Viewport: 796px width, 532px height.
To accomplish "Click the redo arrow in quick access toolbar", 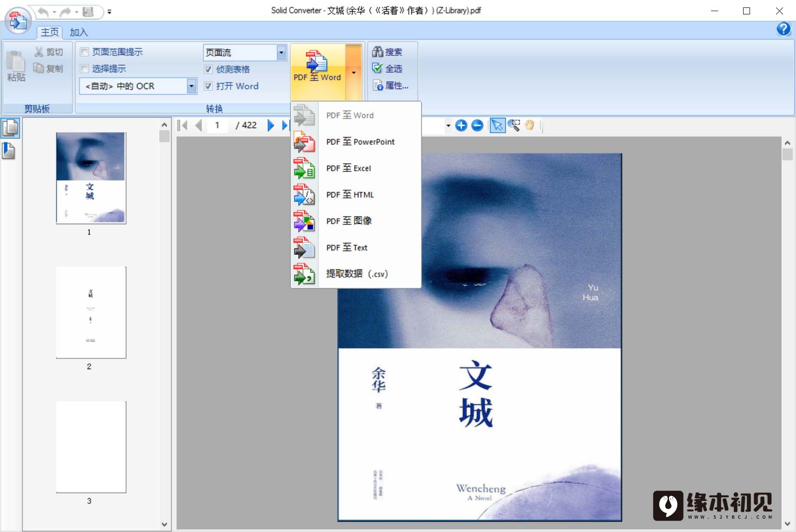I will coord(65,12).
